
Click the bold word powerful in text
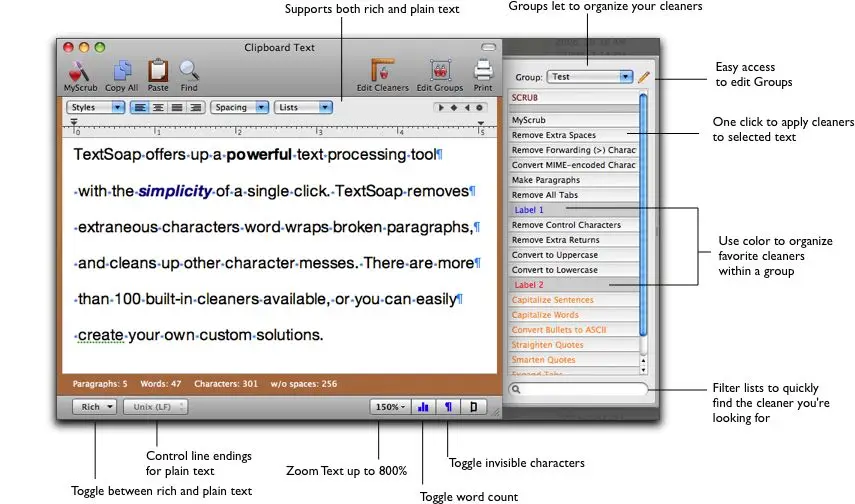click(x=259, y=155)
